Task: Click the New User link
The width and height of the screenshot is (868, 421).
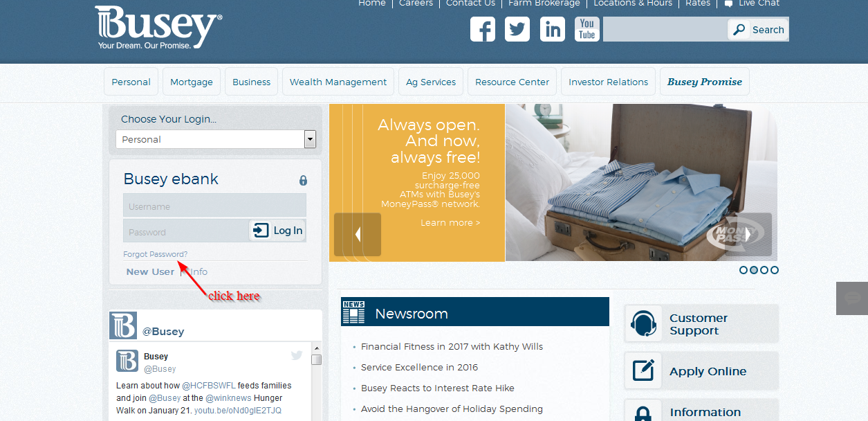Action: tap(150, 272)
